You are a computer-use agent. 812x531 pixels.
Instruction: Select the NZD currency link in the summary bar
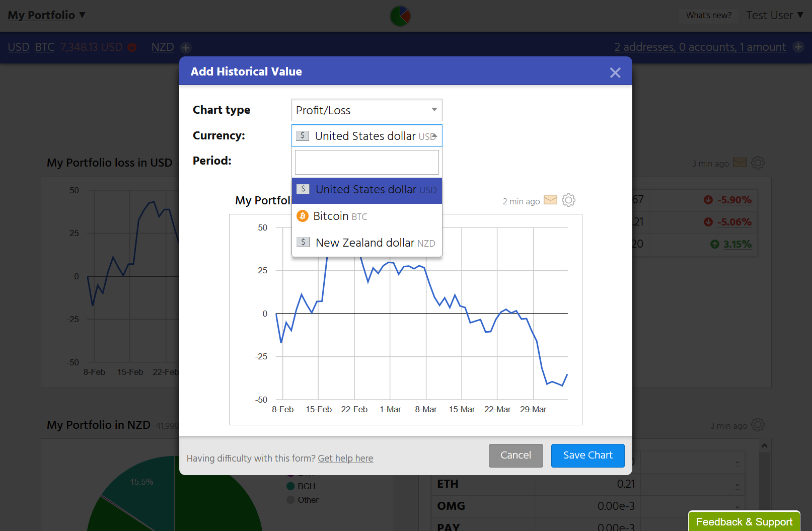click(x=163, y=47)
